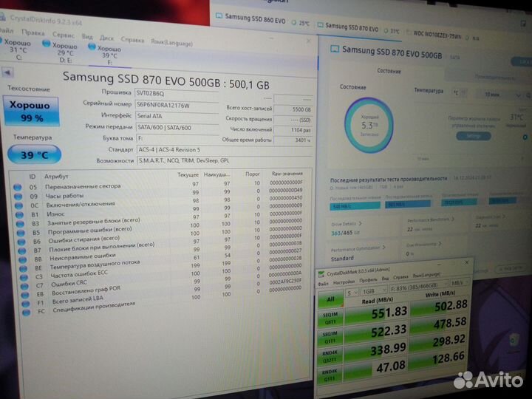
Task: Switch to WDC WD10EZEX drive tab in Magician
Action: click(x=437, y=35)
